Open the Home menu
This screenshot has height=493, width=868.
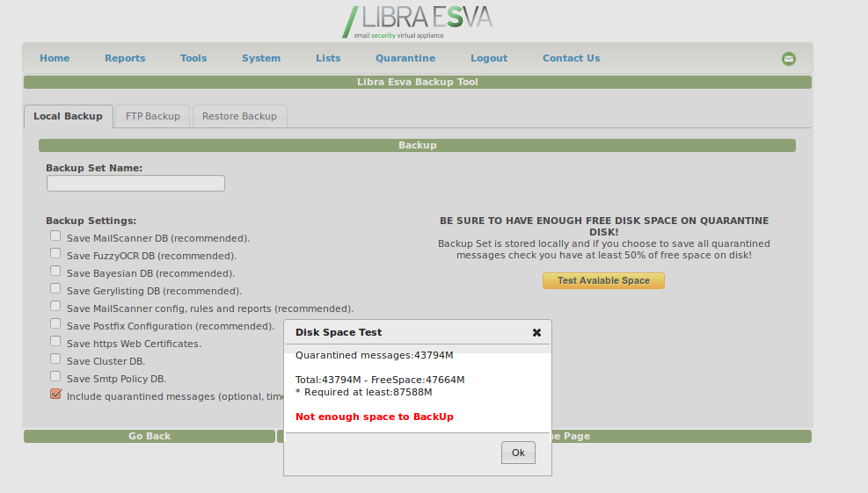(55, 58)
